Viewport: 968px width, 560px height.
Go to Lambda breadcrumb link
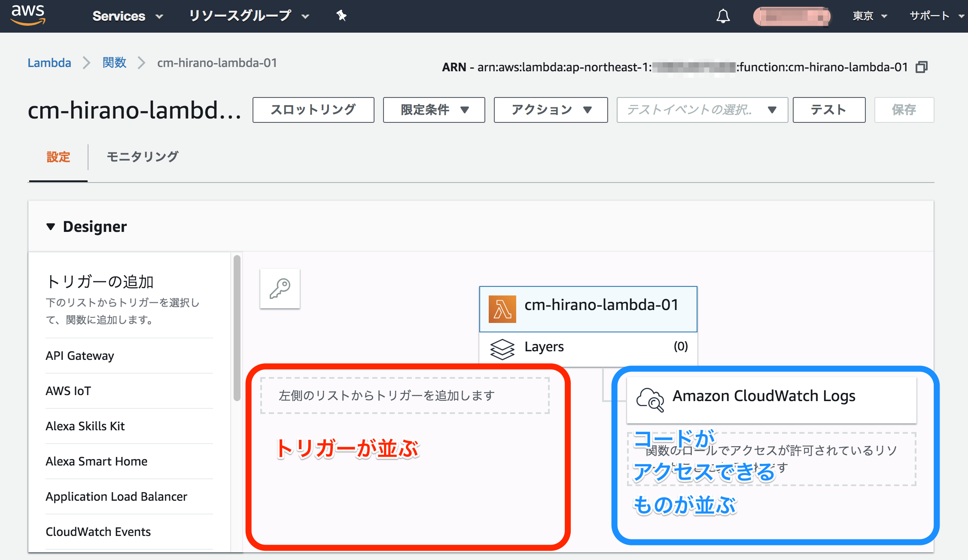point(49,63)
